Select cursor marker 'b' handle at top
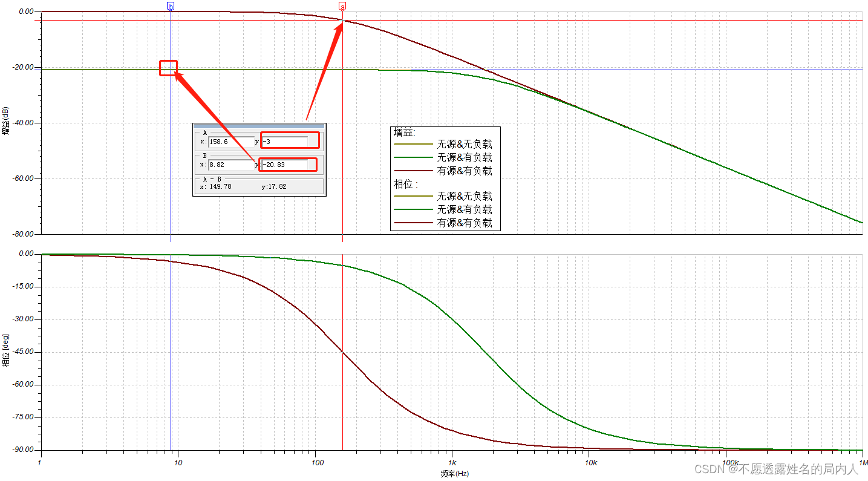The height and width of the screenshot is (481, 868). (x=171, y=6)
